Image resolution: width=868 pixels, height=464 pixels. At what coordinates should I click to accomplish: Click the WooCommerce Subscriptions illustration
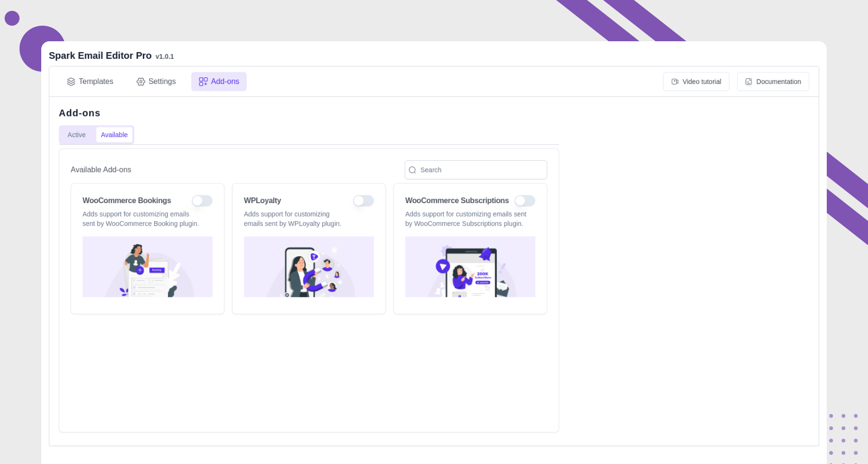pos(470,267)
